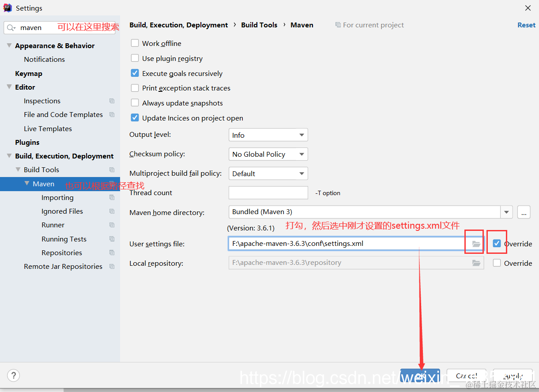The image size is (539, 392).
Task: Click the Cancel button
Action: (466, 376)
